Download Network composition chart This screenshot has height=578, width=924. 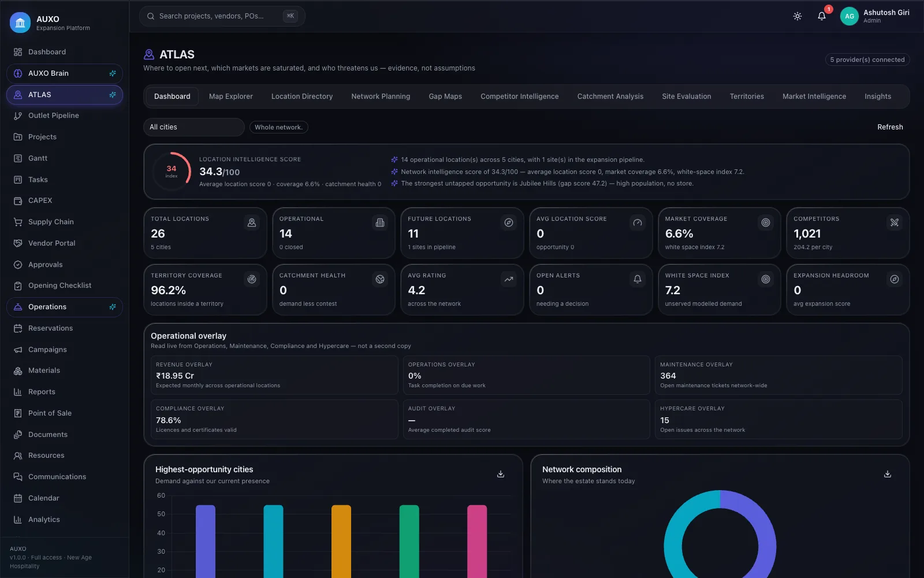(888, 474)
